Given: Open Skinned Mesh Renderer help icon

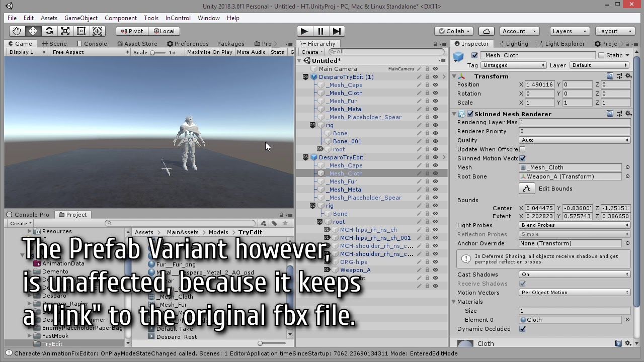Looking at the screenshot, I should (x=610, y=114).
